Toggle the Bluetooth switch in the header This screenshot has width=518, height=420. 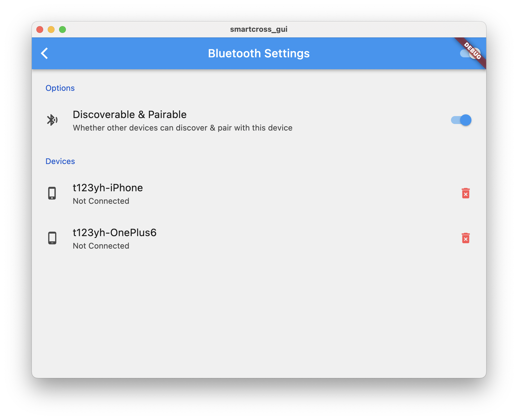[x=470, y=53]
